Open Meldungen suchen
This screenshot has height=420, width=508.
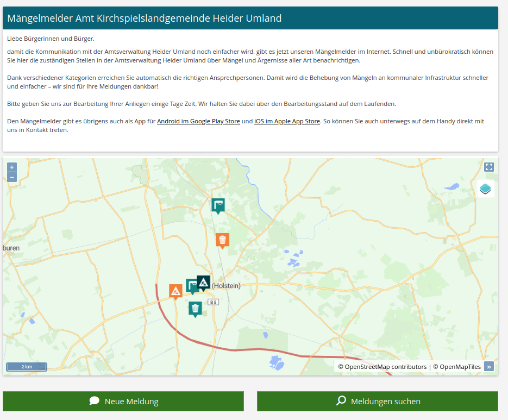[x=378, y=402]
